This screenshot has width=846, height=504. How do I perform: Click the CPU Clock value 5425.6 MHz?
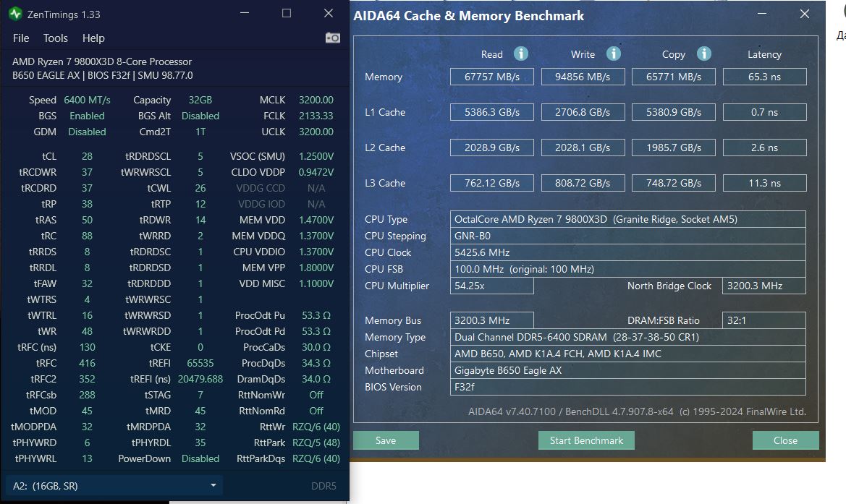(x=628, y=253)
